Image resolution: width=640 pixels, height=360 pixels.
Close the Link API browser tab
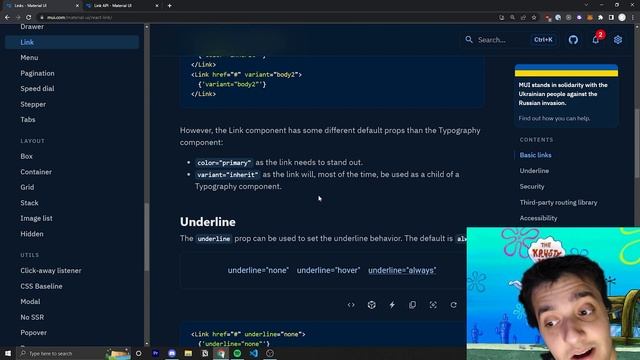click(157, 6)
